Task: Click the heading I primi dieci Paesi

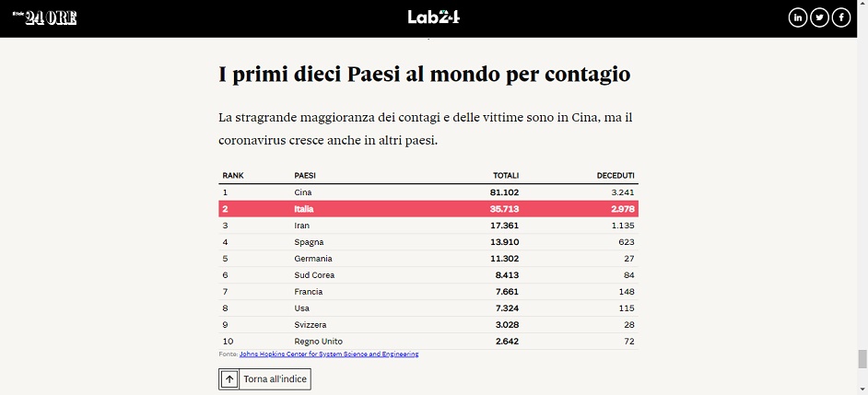Action: [x=425, y=75]
